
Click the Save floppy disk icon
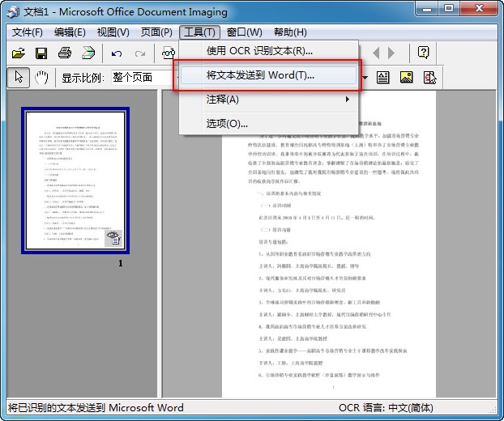[x=41, y=53]
